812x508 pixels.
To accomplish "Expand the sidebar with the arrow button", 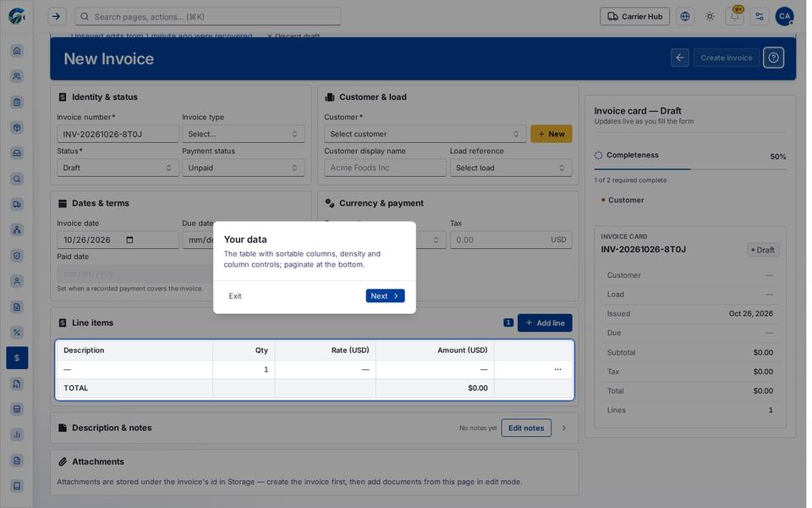I will tap(57, 17).
